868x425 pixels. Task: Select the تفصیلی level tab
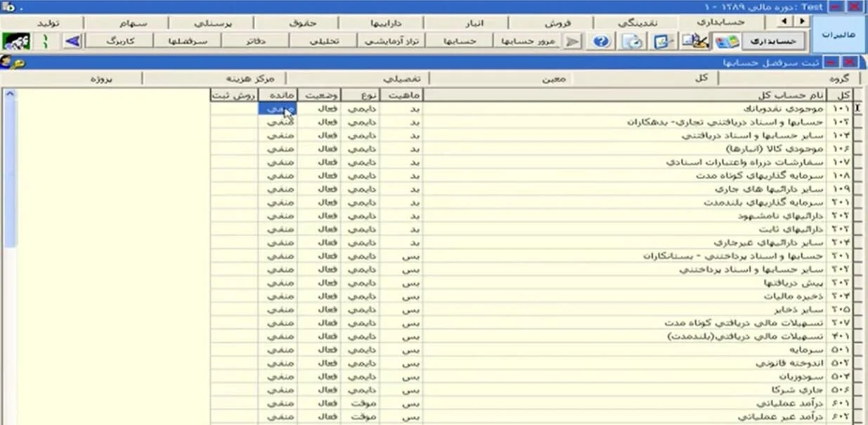click(x=403, y=79)
